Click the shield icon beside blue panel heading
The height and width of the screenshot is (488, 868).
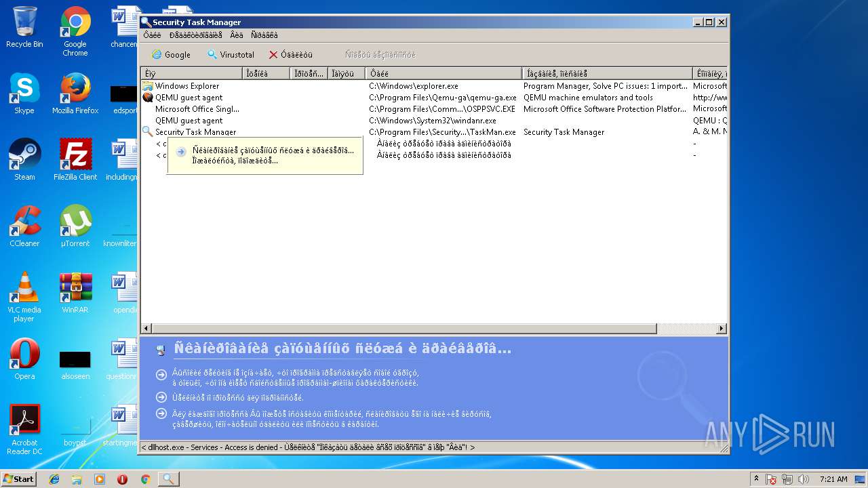coord(161,350)
